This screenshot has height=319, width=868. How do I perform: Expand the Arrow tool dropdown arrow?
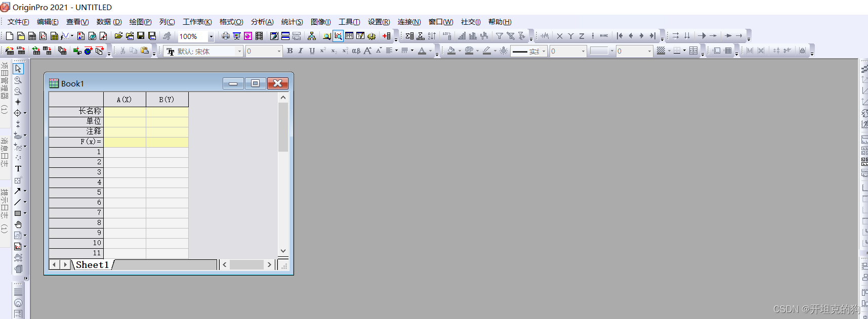pos(25,191)
